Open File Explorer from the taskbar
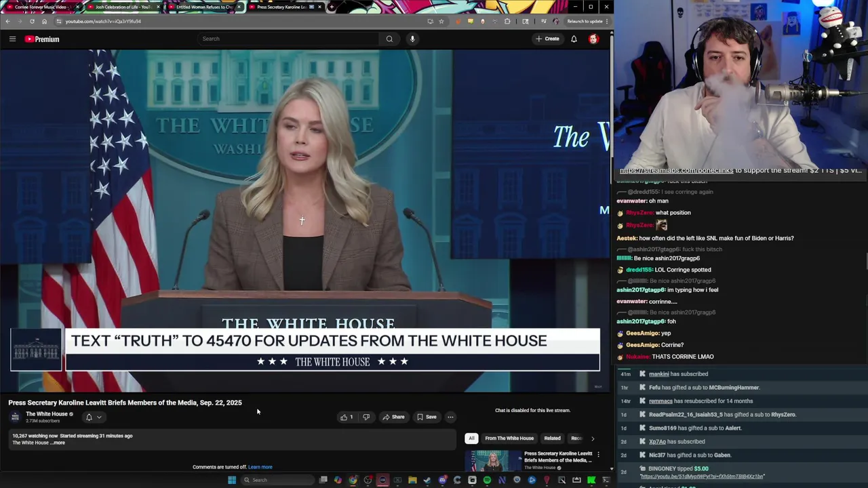 [x=412, y=480]
